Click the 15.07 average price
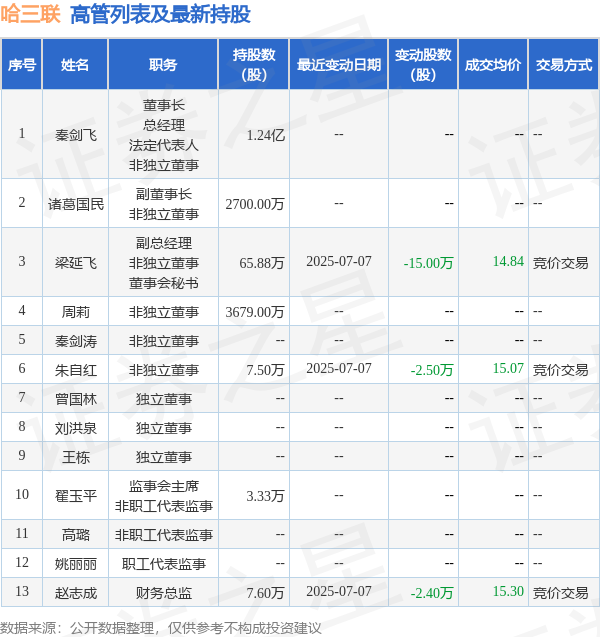 [508, 368]
